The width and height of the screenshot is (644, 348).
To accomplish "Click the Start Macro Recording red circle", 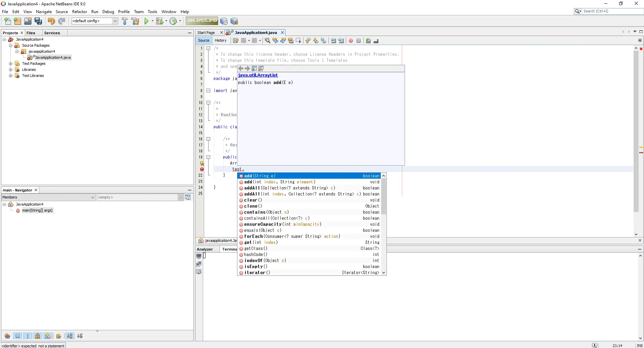I will [351, 41].
